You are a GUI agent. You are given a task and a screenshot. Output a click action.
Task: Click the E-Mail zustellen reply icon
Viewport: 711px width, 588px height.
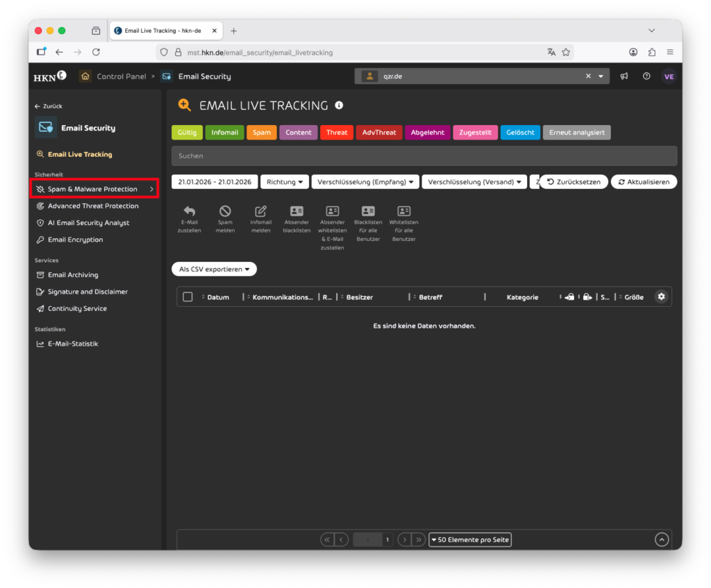coord(189,211)
